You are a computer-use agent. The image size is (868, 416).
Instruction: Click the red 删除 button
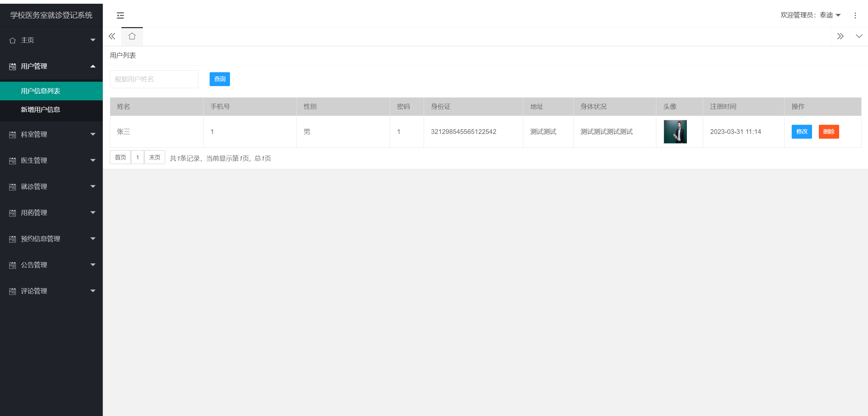tap(829, 132)
